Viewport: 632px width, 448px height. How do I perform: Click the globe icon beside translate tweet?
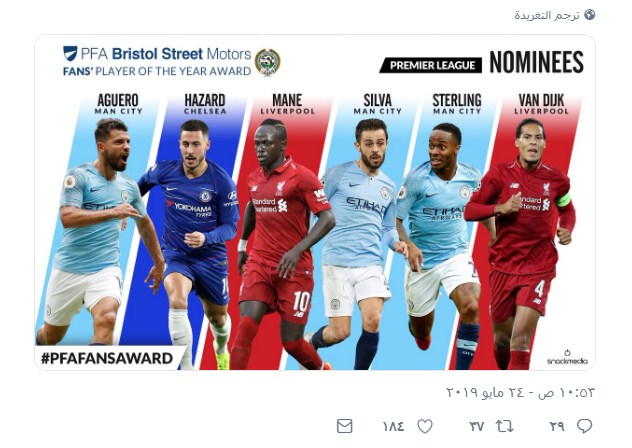(x=589, y=15)
